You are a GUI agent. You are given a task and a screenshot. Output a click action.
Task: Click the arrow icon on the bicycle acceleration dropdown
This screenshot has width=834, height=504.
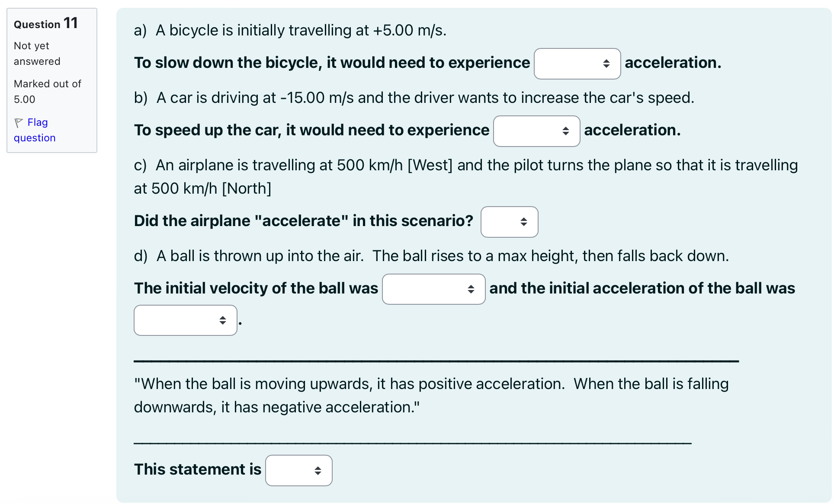[606, 64]
